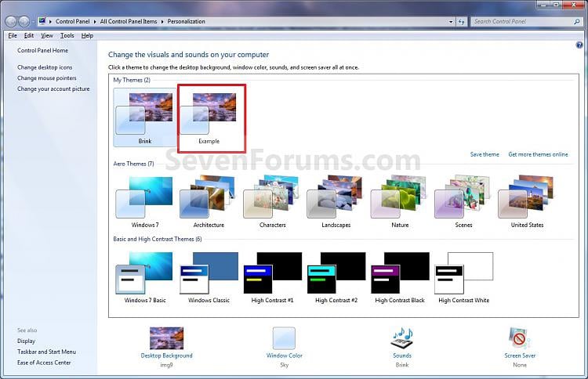Open the View menu
Screen dimensions: 588x379
[x=47, y=35]
